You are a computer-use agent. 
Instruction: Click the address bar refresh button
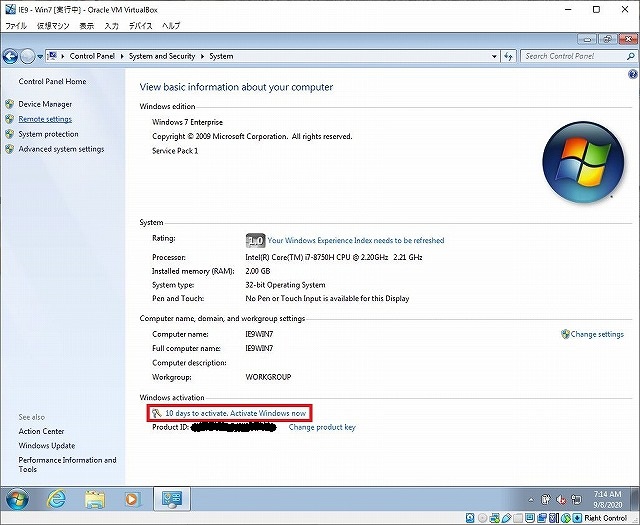point(509,56)
